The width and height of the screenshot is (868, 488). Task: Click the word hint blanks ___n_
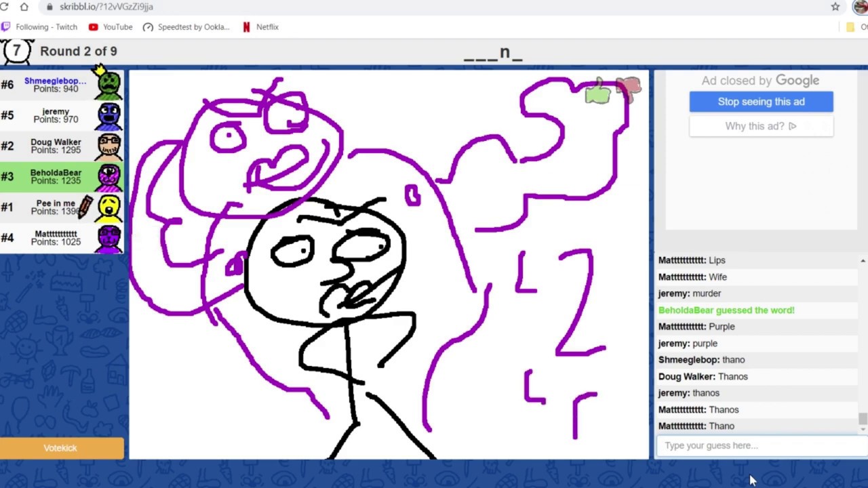click(x=493, y=53)
